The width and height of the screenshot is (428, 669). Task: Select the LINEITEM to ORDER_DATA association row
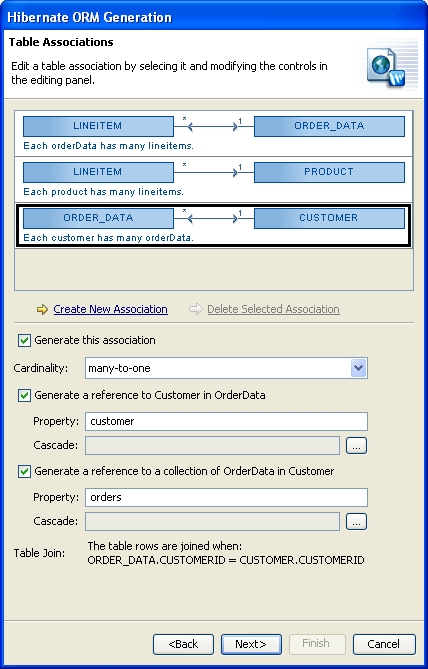pos(214,134)
